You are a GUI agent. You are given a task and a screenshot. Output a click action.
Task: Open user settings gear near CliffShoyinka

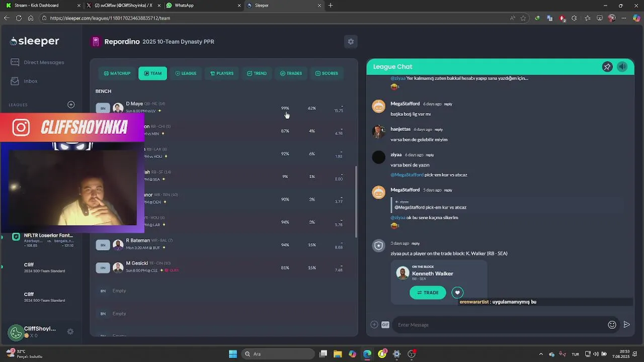tap(70, 332)
